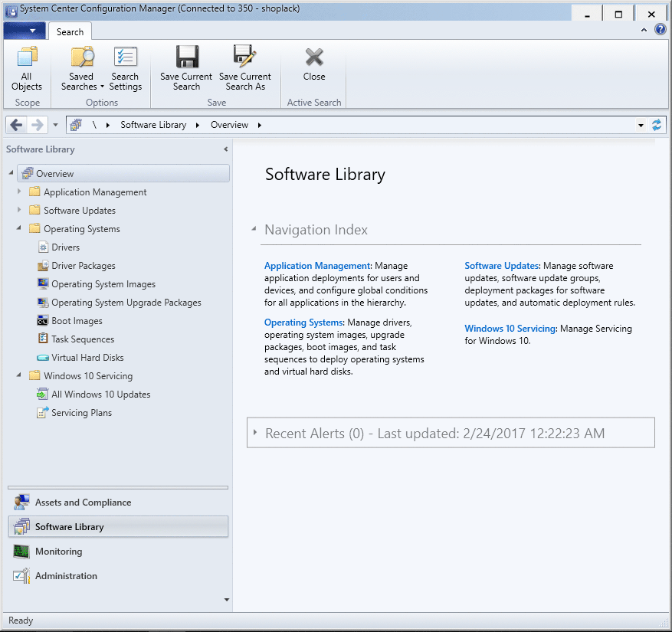Refresh the view using the address bar icon
672x632 pixels.
coord(657,125)
